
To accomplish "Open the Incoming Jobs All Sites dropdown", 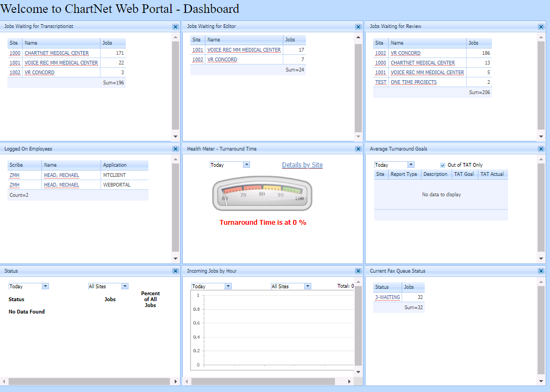I will coord(308,287).
